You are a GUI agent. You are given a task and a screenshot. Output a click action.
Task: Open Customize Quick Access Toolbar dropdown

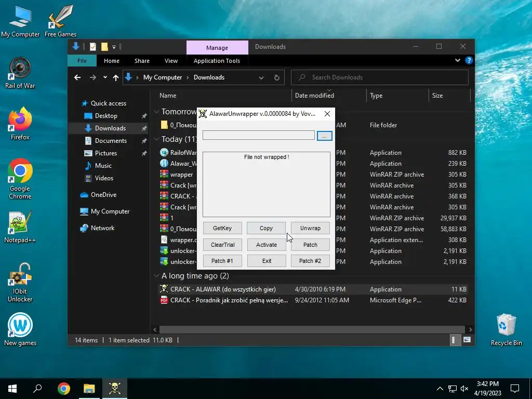pyautogui.click(x=114, y=47)
